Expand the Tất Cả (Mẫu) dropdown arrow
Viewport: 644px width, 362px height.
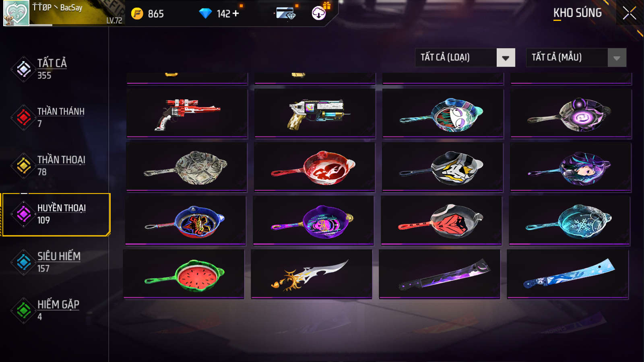click(x=617, y=58)
